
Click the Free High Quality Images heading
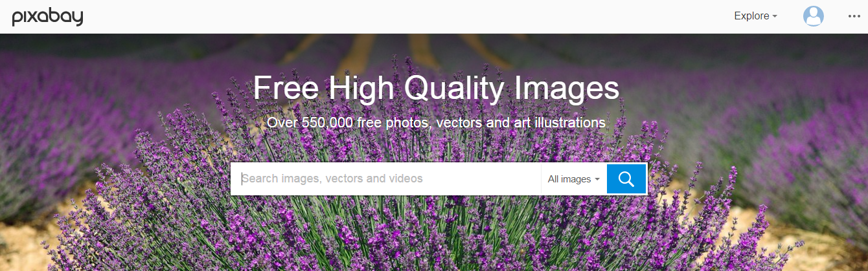pos(436,89)
